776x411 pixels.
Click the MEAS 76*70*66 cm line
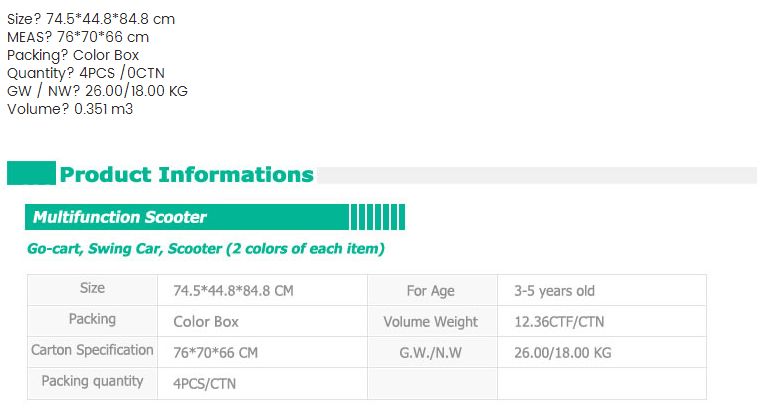coord(78,37)
